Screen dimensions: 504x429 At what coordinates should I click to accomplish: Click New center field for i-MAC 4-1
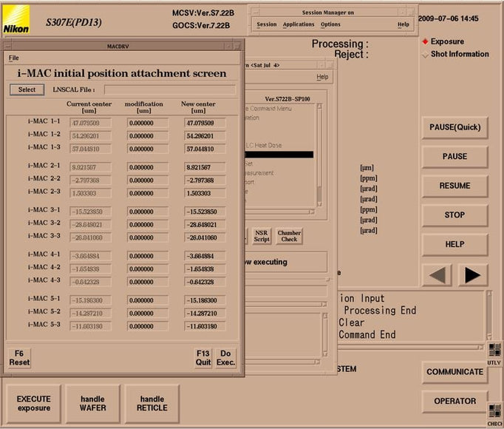pyautogui.click(x=205, y=256)
